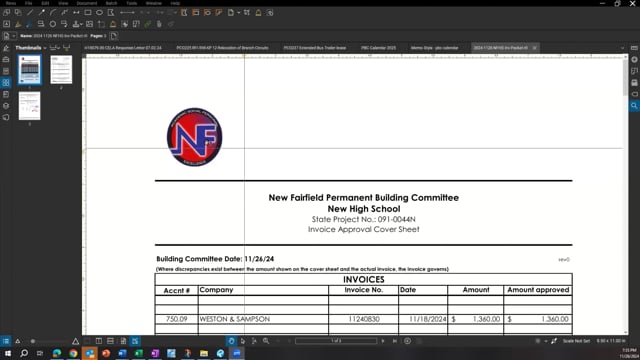The width and height of the screenshot is (640, 360).
Task: Click the Stamp tool icon
Action: click(x=76, y=24)
